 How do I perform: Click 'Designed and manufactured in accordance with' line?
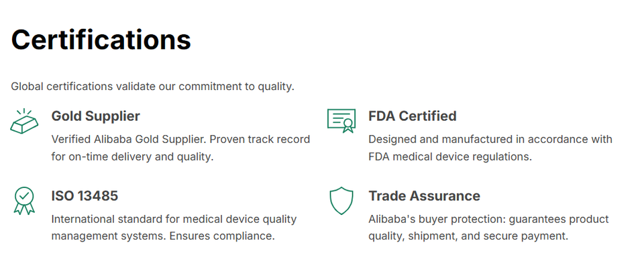coord(490,140)
